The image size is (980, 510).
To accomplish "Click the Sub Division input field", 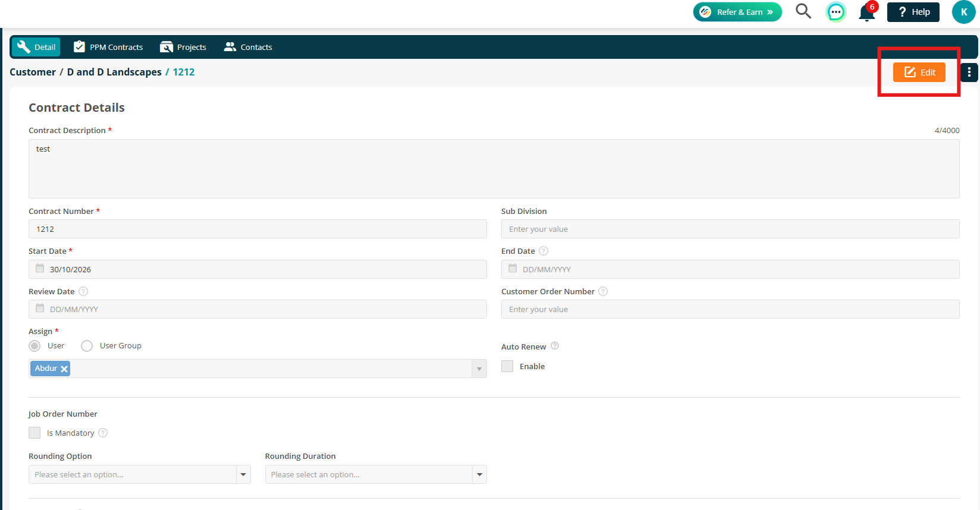I will pyautogui.click(x=730, y=229).
